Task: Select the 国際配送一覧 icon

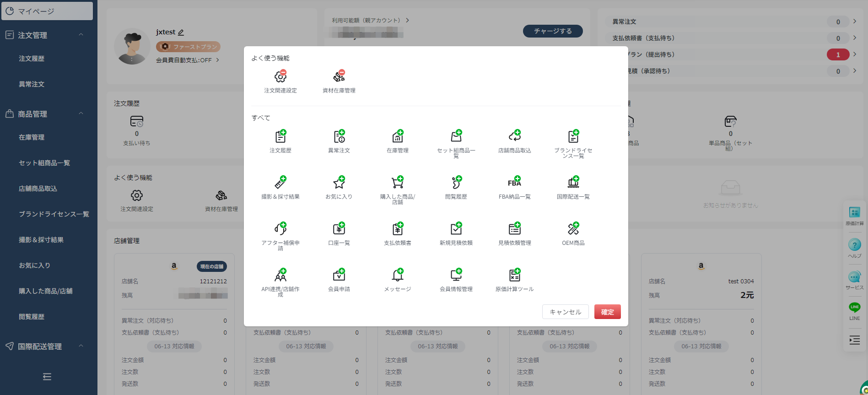Action: click(x=573, y=183)
